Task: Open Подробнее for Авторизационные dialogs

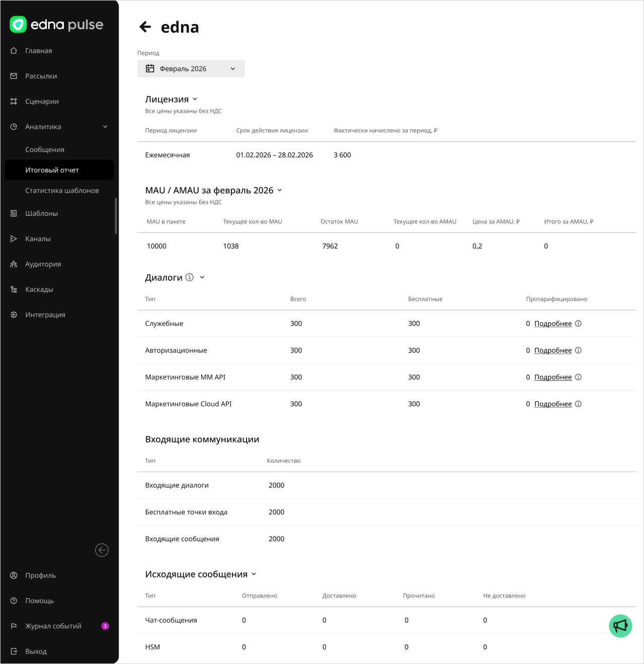Action: coord(553,350)
